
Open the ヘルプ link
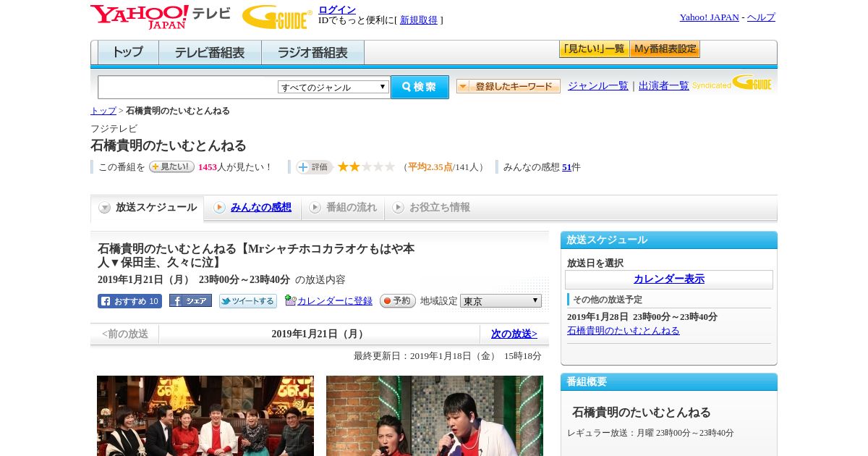[761, 17]
